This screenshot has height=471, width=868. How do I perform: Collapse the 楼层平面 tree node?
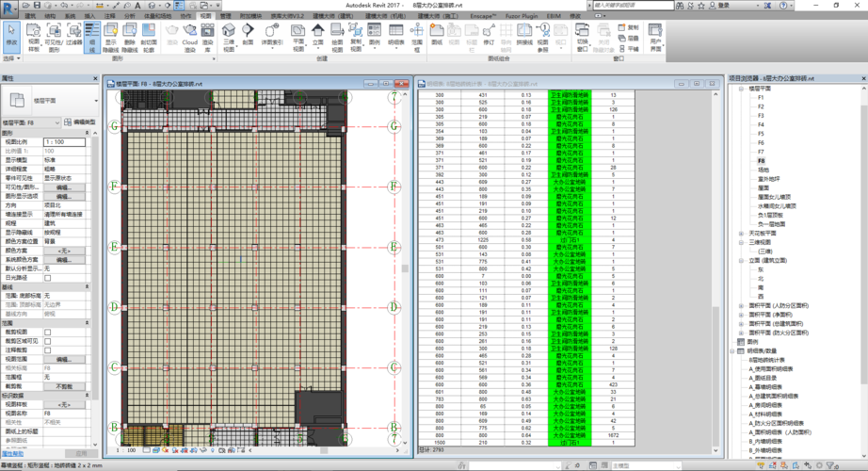point(741,89)
